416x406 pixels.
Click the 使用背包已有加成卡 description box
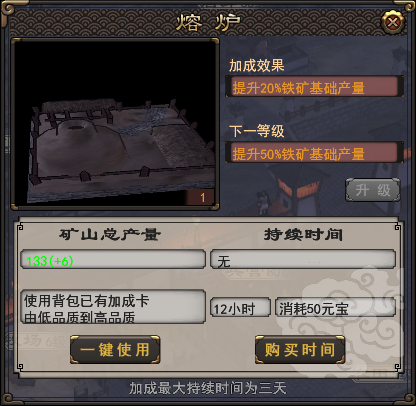(x=113, y=307)
